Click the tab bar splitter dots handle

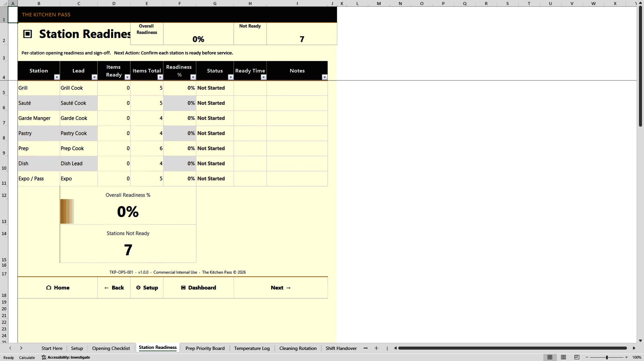click(387, 348)
